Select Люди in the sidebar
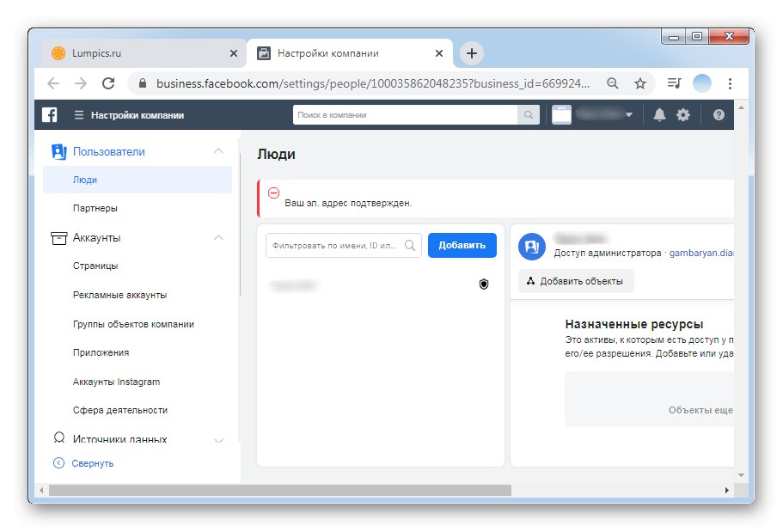783x532 pixels. 138,180
